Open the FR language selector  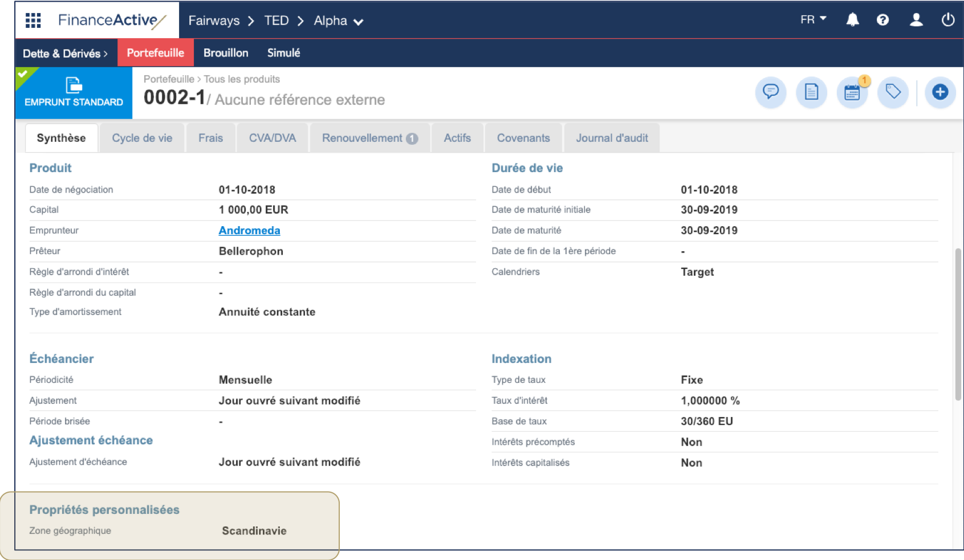[812, 19]
